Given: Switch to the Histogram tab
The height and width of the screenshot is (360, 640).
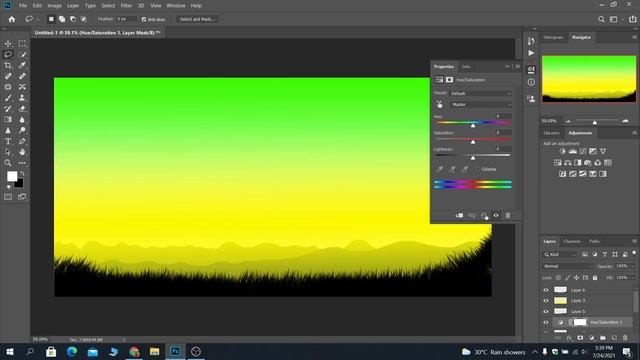Looking at the screenshot, I should click(x=553, y=37).
